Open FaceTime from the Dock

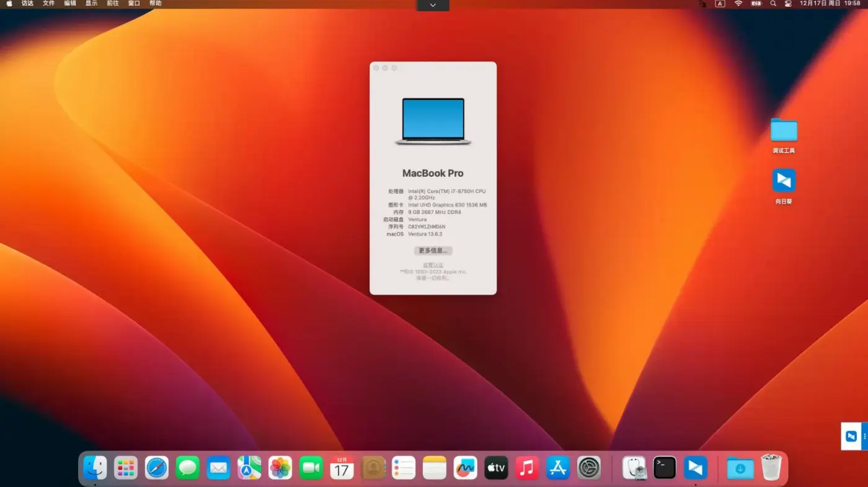tap(311, 468)
